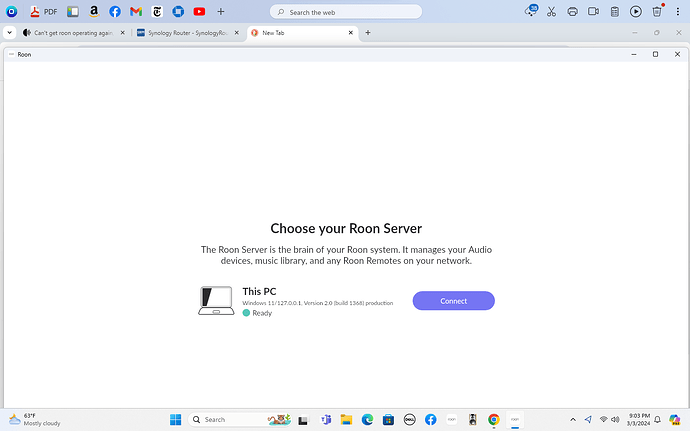Viewport: 690px width, 431px height.
Task: Maximize the Roon window
Action: coord(655,54)
